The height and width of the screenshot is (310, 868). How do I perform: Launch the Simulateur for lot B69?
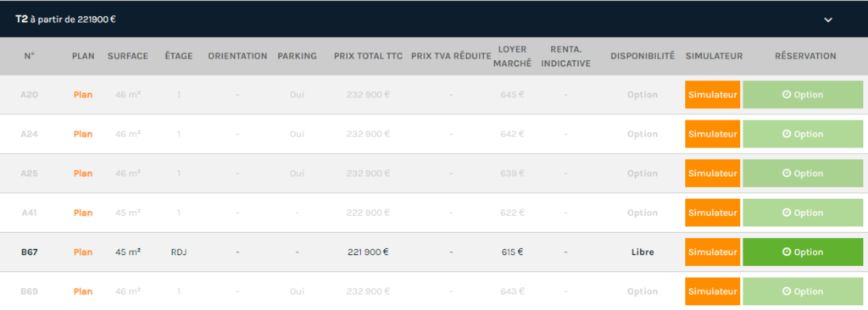pyautogui.click(x=712, y=291)
